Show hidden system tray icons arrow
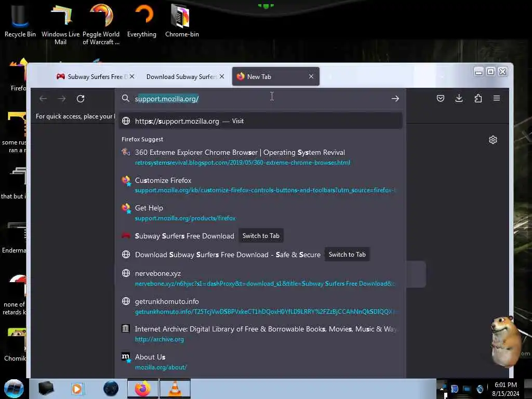 click(x=442, y=389)
